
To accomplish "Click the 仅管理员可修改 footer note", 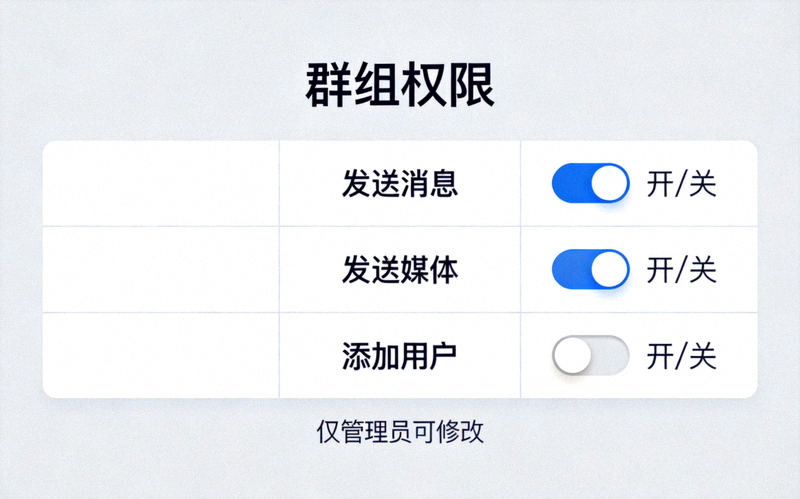I will tap(400, 432).
